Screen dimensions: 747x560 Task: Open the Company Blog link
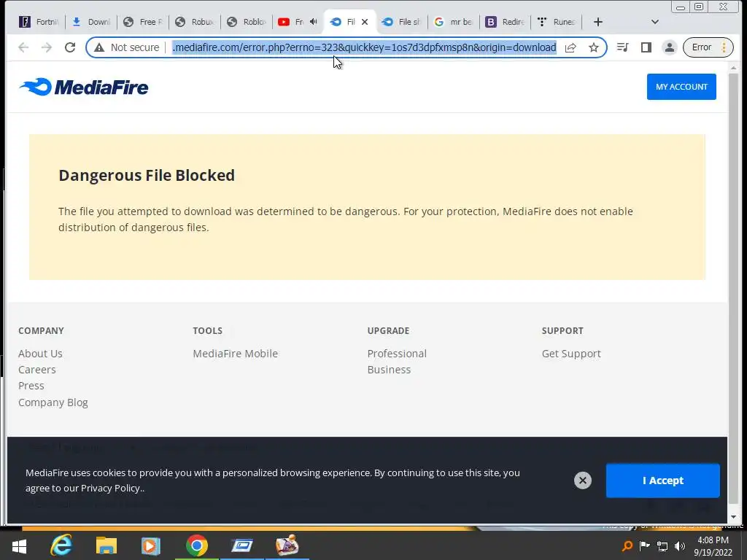point(53,402)
